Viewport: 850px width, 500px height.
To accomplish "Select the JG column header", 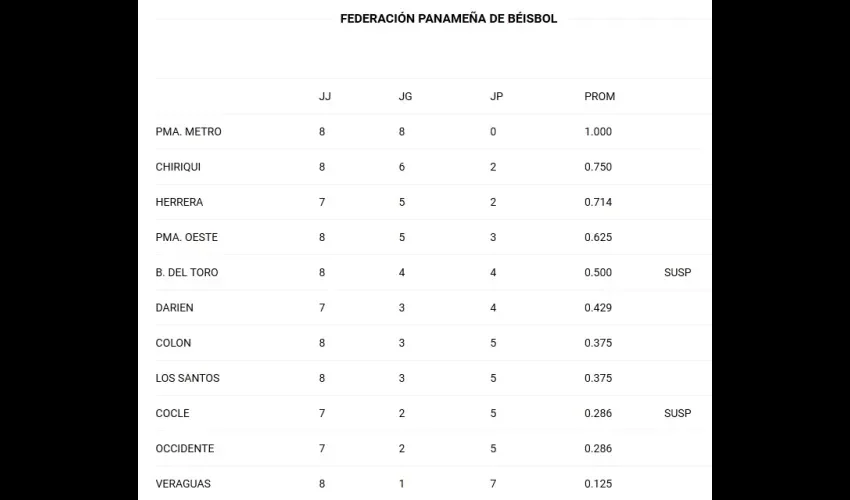I will pyautogui.click(x=405, y=97).
